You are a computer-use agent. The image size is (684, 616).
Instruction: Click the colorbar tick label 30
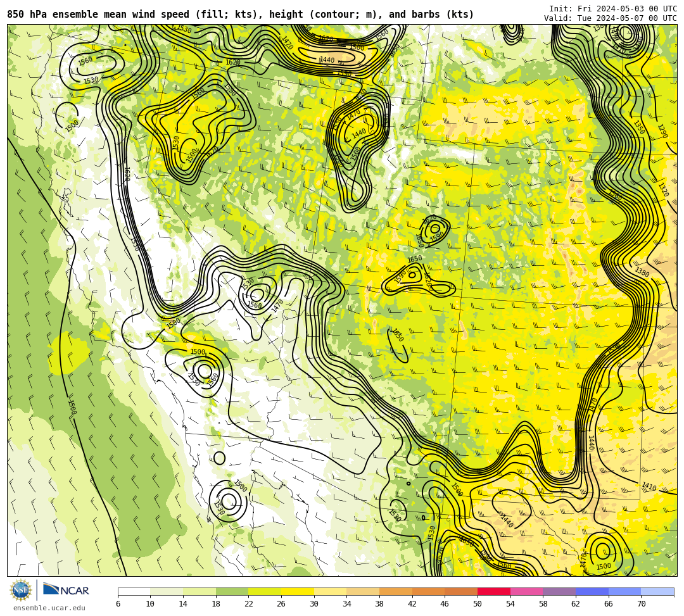(314, 604)
